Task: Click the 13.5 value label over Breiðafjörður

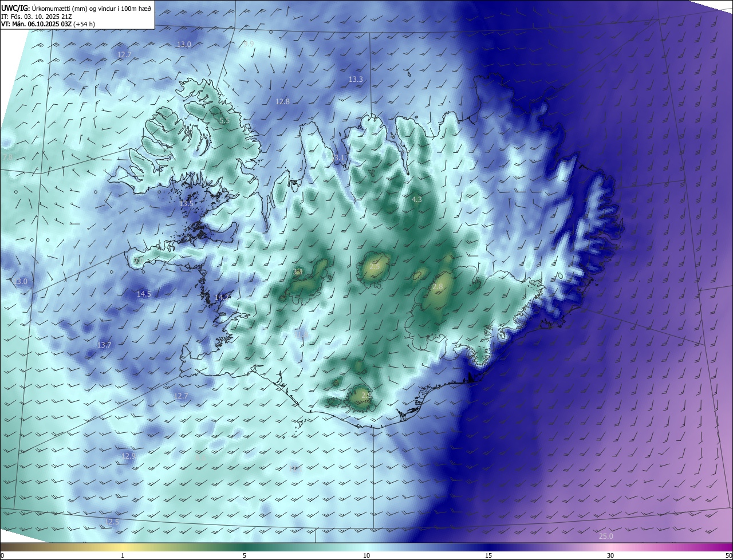Action: 186,203
